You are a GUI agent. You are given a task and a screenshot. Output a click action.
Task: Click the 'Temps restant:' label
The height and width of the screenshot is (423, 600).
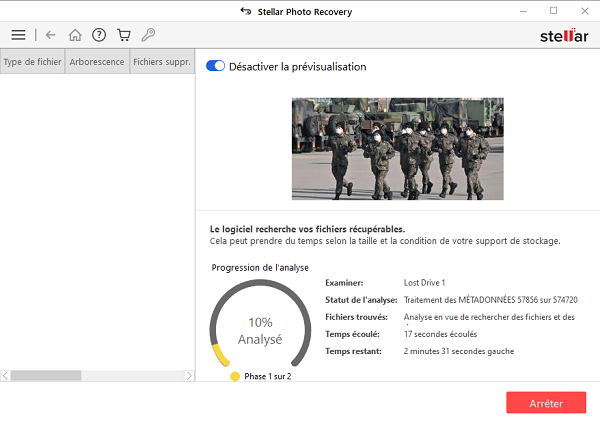pyautogui.click(x=353, y=351)
